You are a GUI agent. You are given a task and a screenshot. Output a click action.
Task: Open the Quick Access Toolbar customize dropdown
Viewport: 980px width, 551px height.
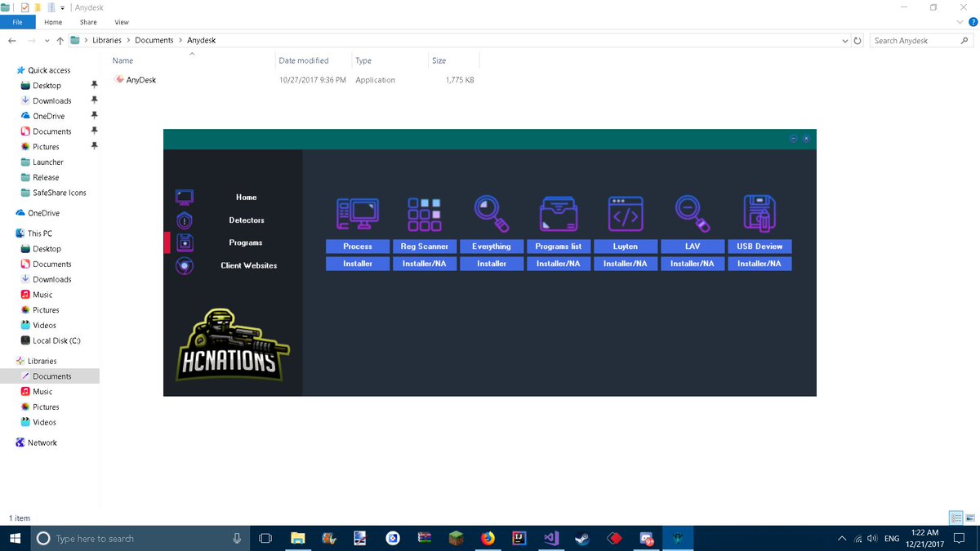(x=63, y=7)
